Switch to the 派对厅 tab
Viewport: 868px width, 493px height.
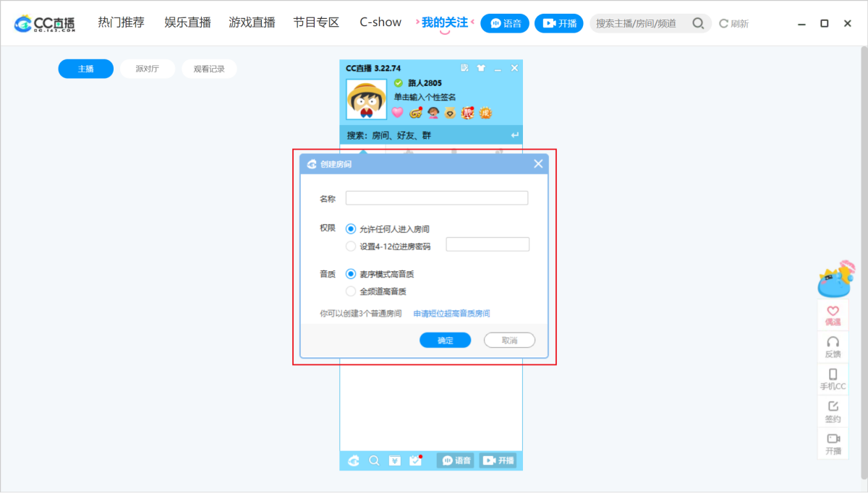[147, 69]
